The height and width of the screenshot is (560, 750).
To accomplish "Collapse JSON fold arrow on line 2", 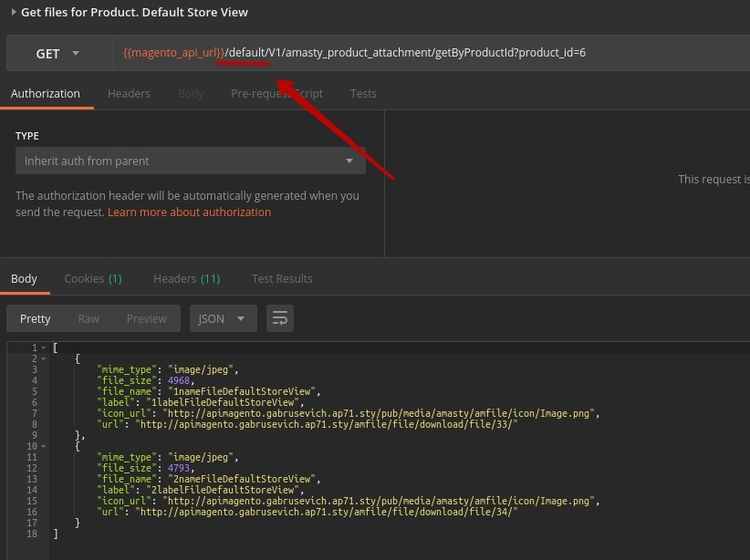I will [43, 358].
